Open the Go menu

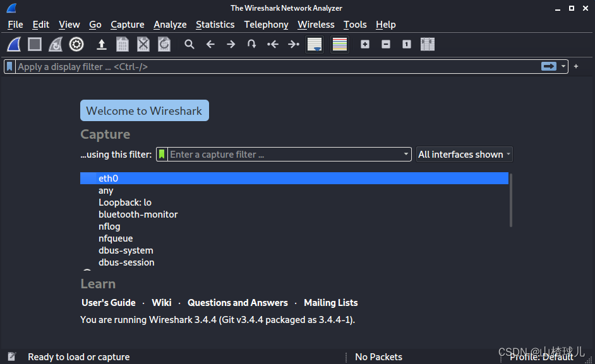(x=95, y=25)
